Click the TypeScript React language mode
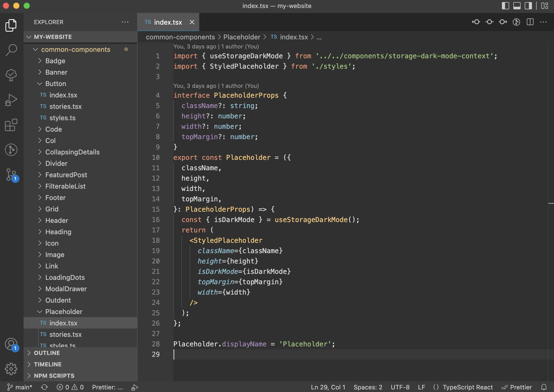 pos(467,387)
